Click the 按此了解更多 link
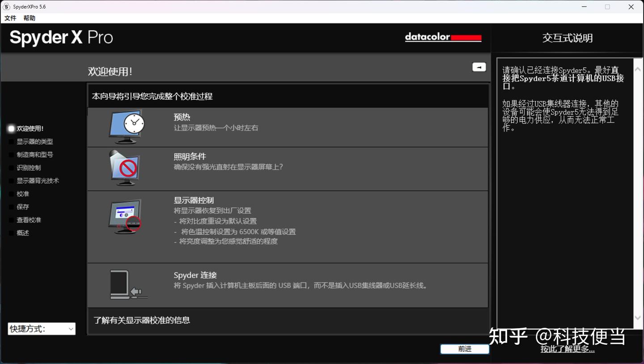 click(567, 349)
